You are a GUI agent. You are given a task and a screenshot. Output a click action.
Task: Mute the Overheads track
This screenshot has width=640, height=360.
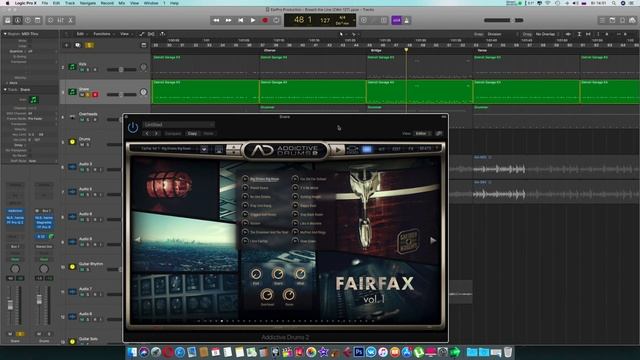pos(82,120)
